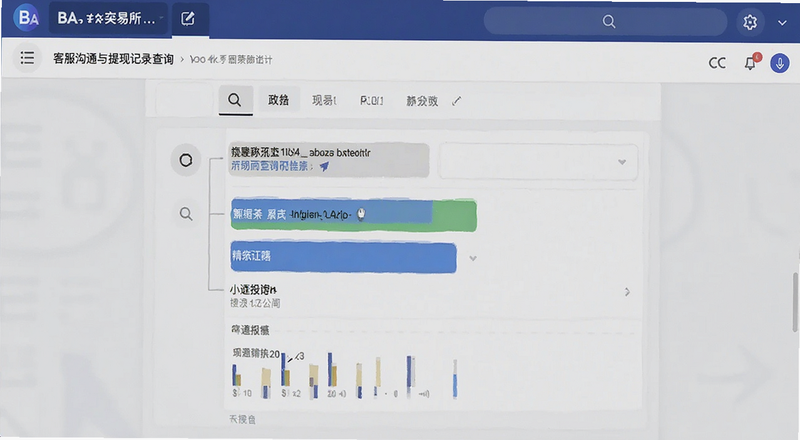Select the blue-green highlighted bar
The image size is (800, 440).
(x=354, y=215)
